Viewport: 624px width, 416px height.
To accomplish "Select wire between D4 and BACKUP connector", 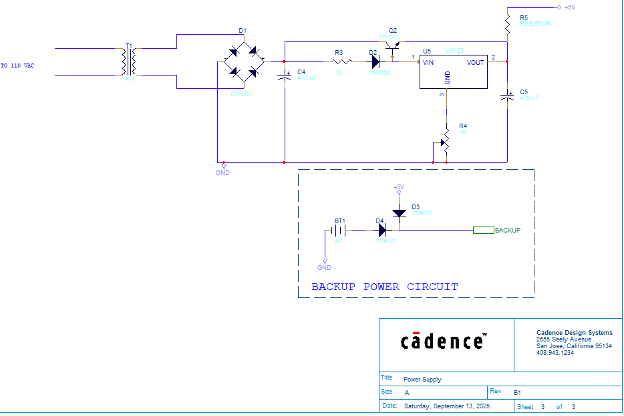I will click(436, 230).
